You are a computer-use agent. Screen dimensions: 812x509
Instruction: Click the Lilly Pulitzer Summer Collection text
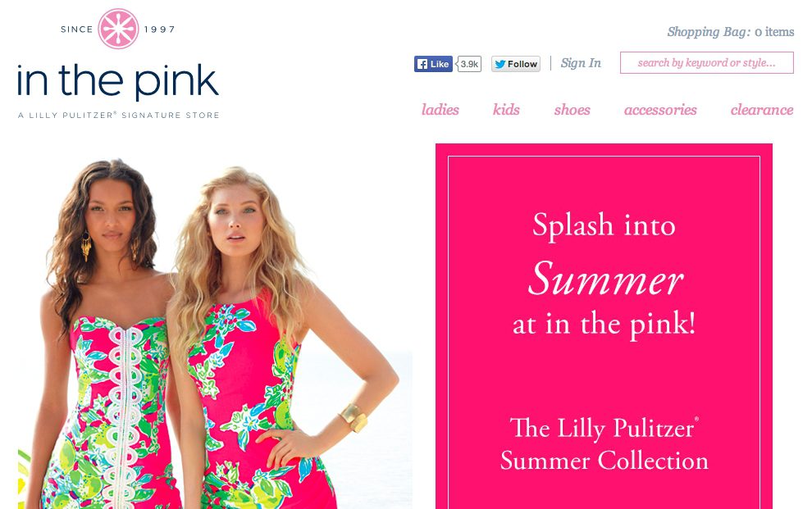[604, 444]
